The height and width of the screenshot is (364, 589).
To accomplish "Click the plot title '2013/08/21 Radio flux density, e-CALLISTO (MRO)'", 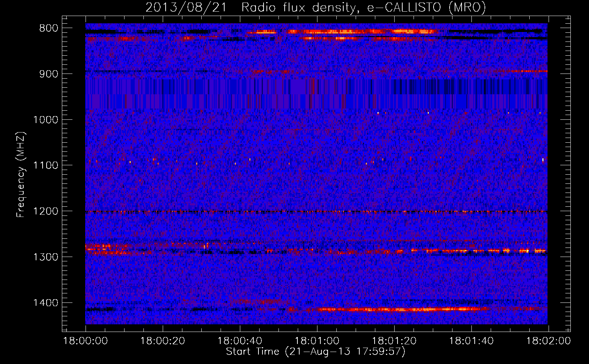I will click(316, 7).
